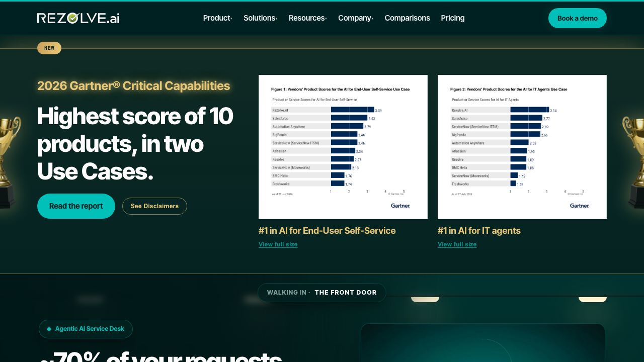Click the Gartner logo in Figure 2
This screenshot has width=644, height=362.
580,206
